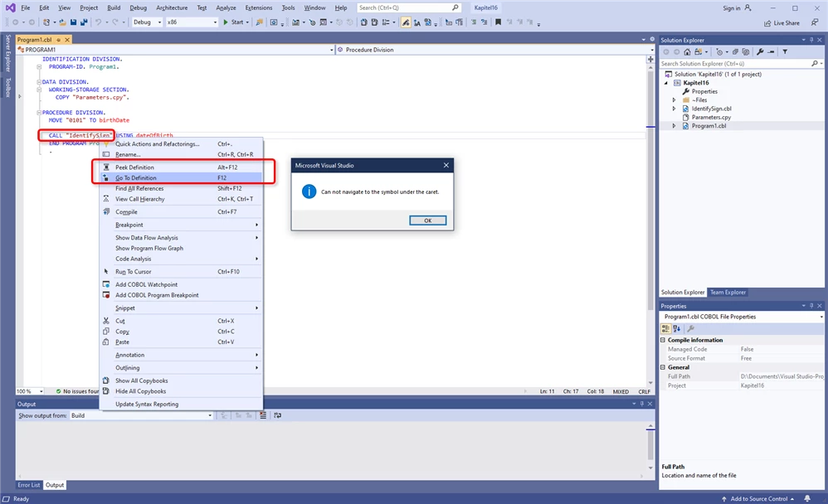Image resolution: width=828 pixels, height=504 pixels.
Task: Click the Solution Explorer filter funnel icon
Action: [785, 51]
